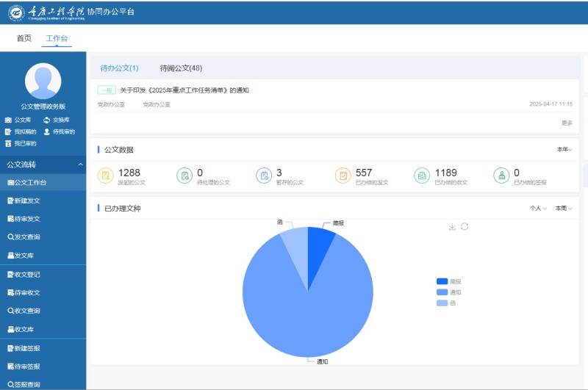Image resolution: width=588 pixels, height=390 pixels.
Task: Toggle 函 series in chart legend
Action: tap(446, 303)
